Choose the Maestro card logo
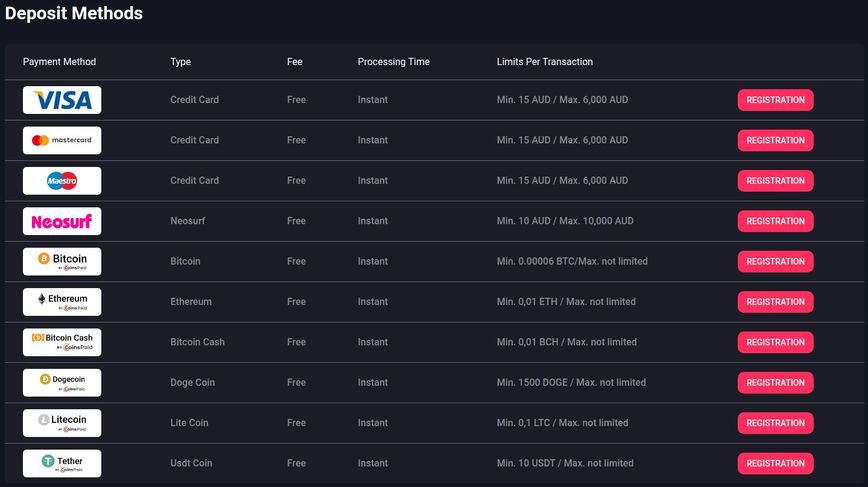868x487 pixels. coord(62,181)
